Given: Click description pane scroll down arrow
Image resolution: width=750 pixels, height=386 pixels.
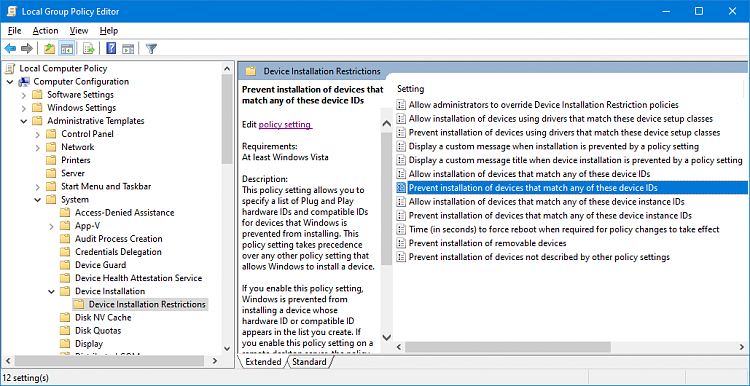Looking at the screenshot, I should (x=386, y=337).
